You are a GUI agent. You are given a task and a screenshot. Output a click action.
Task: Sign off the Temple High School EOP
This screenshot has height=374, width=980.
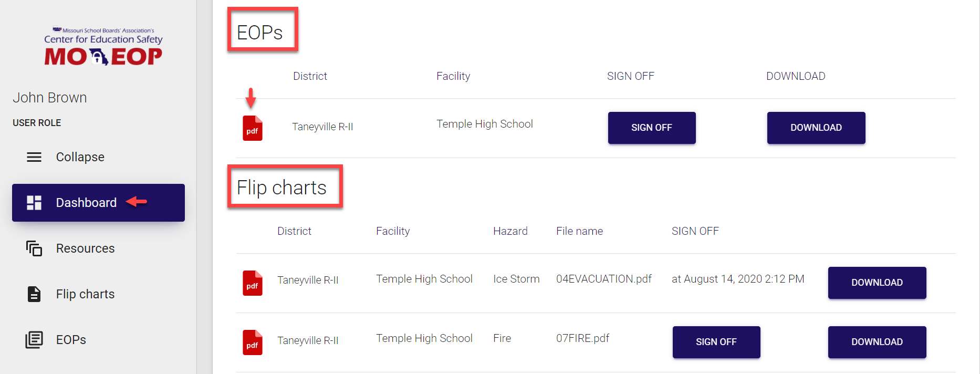click(651, 128)
